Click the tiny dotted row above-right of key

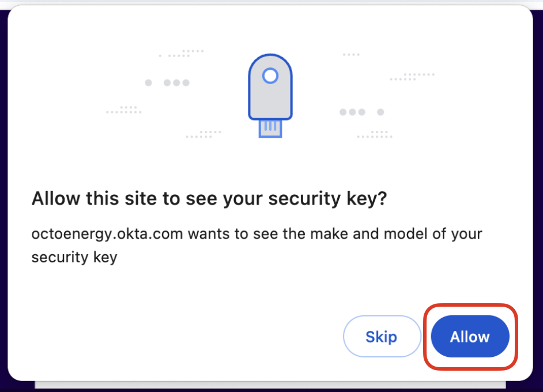tap(351, 55)
